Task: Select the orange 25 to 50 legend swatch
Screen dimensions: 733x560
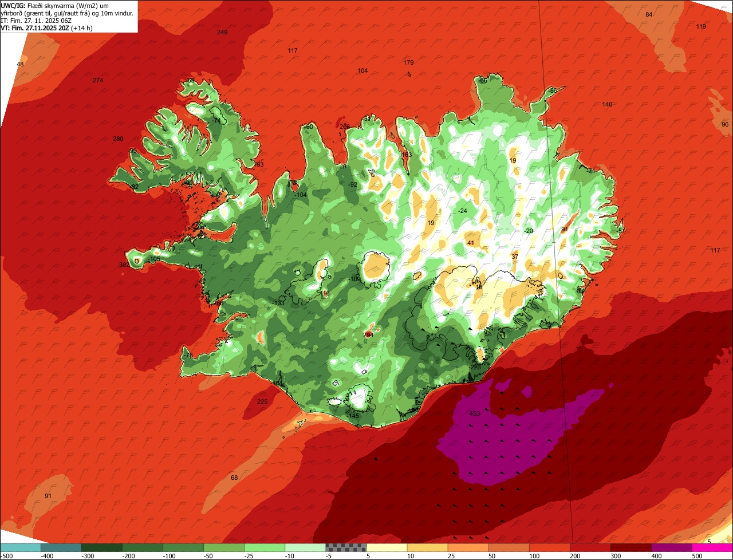Action: pyautogui.click(x=468, y=547)
